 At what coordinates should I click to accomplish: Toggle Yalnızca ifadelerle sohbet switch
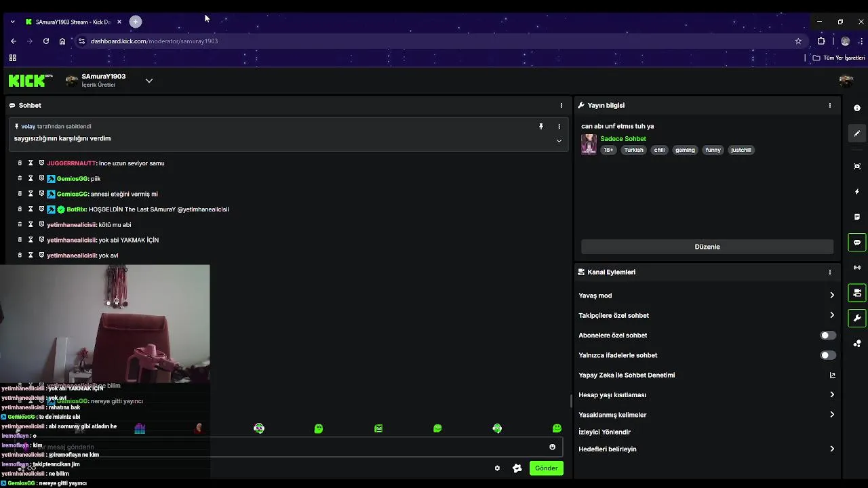point(828,355)
